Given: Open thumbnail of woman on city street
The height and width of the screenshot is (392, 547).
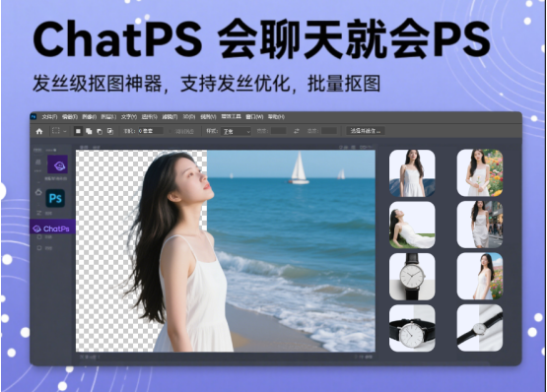Looking at the screenshot, I should pyautogui.click(x=480, y=225).
